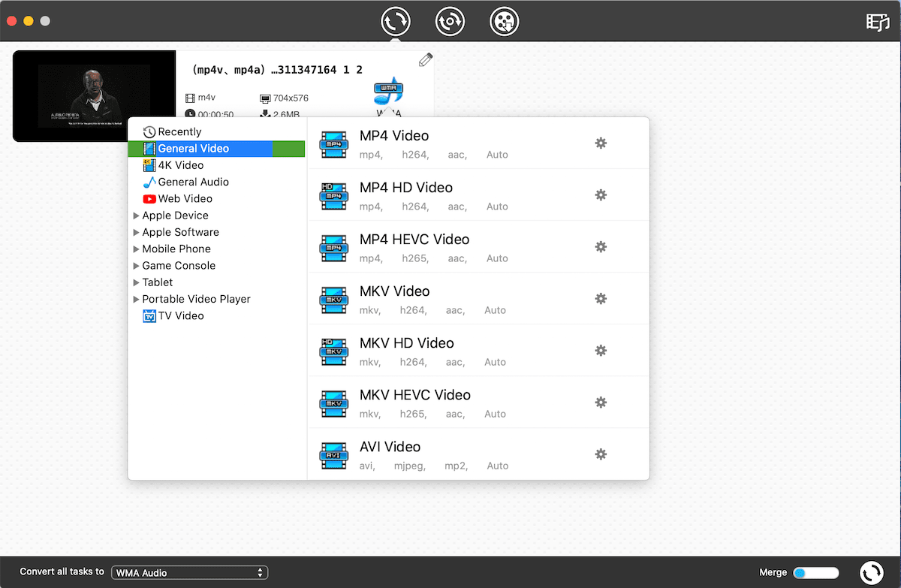Click the gear icon beside AVI Video

tap(601, 454)
